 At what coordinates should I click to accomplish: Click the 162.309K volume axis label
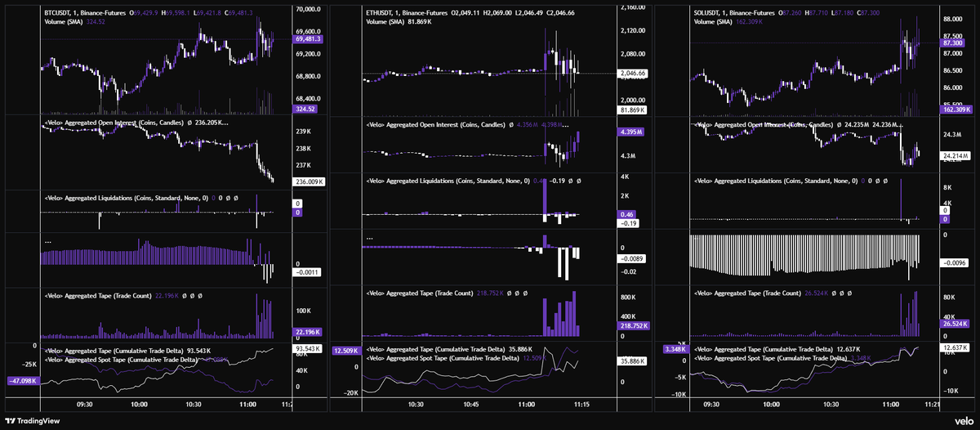click(956, 108)
